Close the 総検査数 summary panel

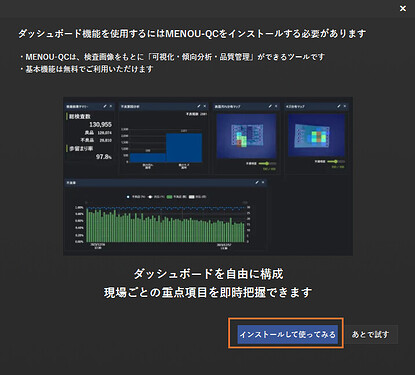[x=111, y=106]
